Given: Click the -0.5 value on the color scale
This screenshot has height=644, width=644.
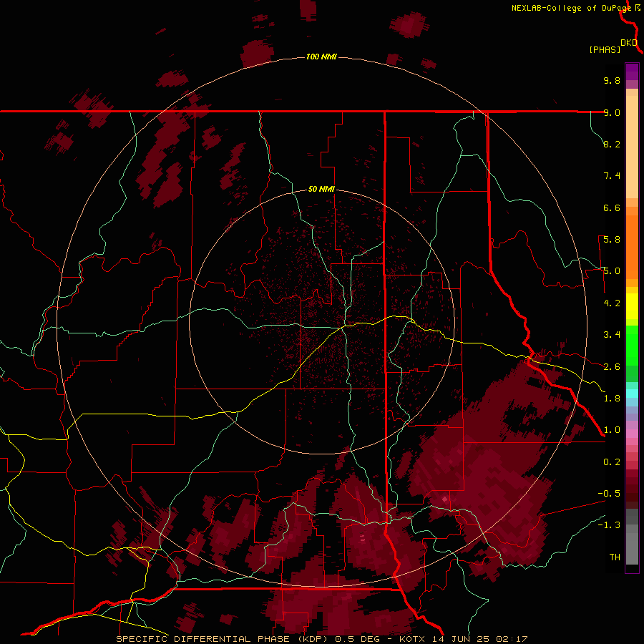Looking at the screenshot, I should click(x=609, y=494).
